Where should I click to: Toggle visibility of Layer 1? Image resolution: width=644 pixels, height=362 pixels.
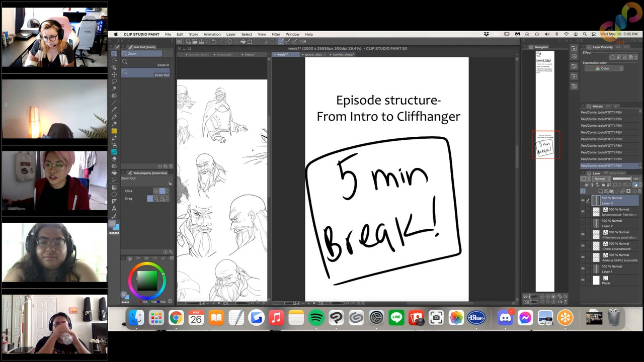click(583, 268)
